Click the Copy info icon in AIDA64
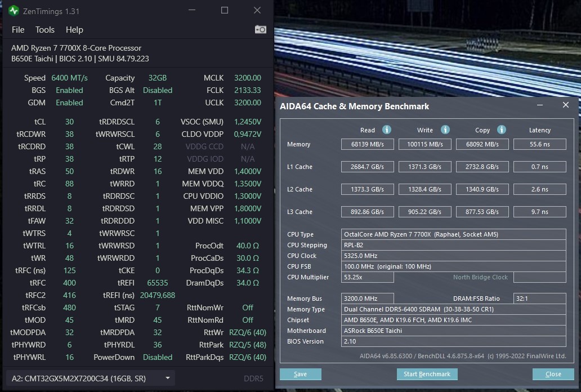Image resolution: width=581 pixels, height=392 pixels. (x=501, y=130)
